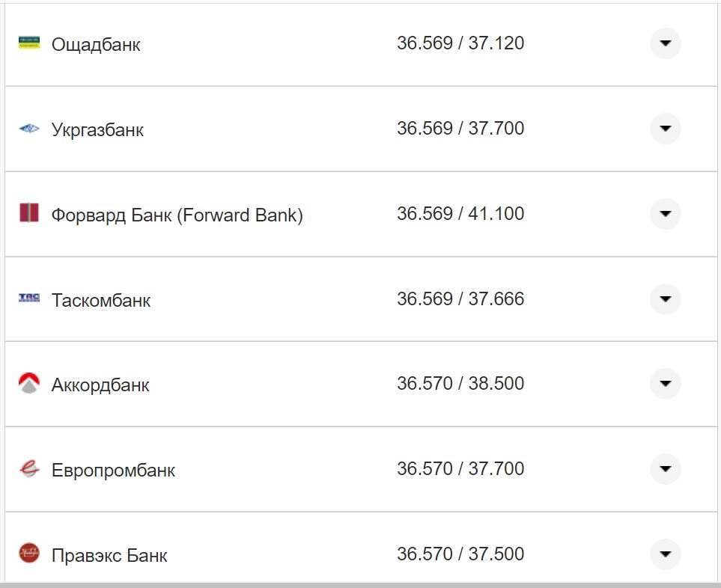Expand the Ощадбанк rate details

pyautogui.click(x=665, y=44)
